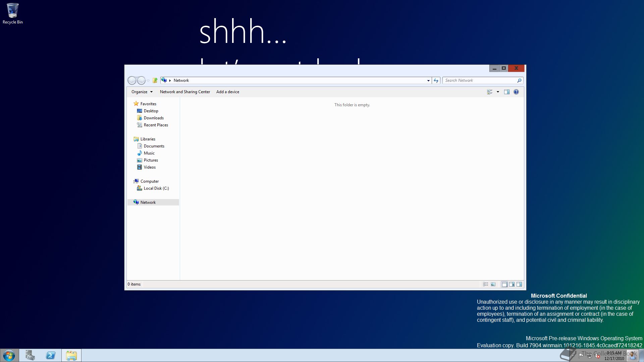Click the user picture tile in taskbar

point(632,355)
